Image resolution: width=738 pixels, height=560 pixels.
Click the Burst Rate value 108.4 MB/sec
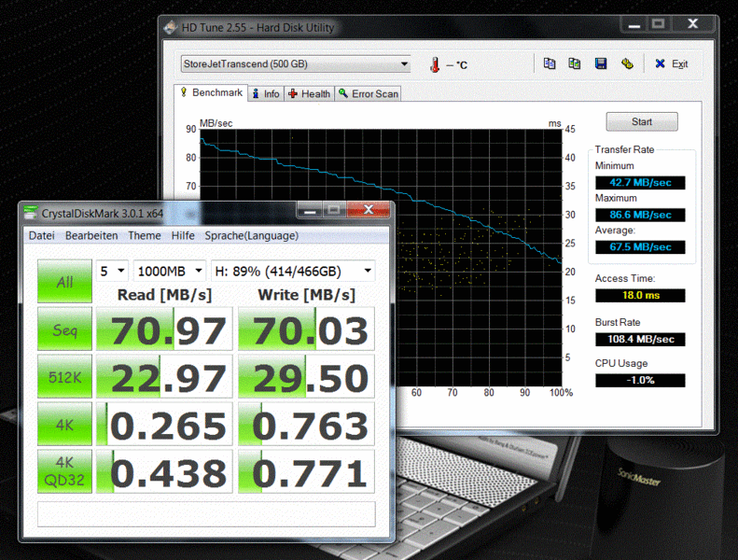(x=640, y=339)
